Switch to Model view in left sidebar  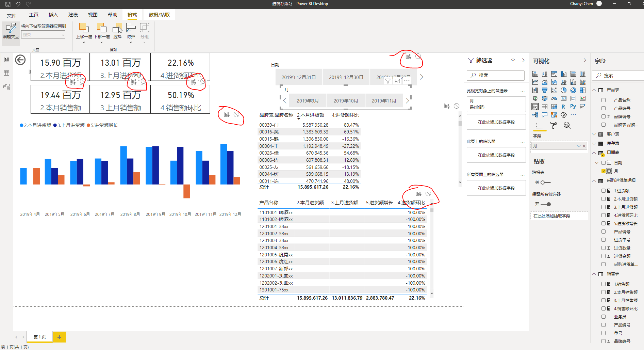(6, 87)
